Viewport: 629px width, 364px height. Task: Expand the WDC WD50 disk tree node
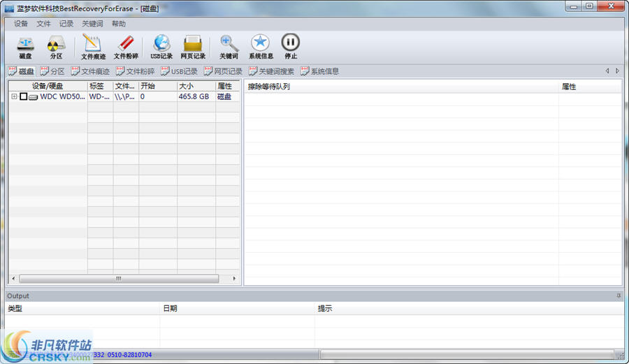tap(14, 96)
